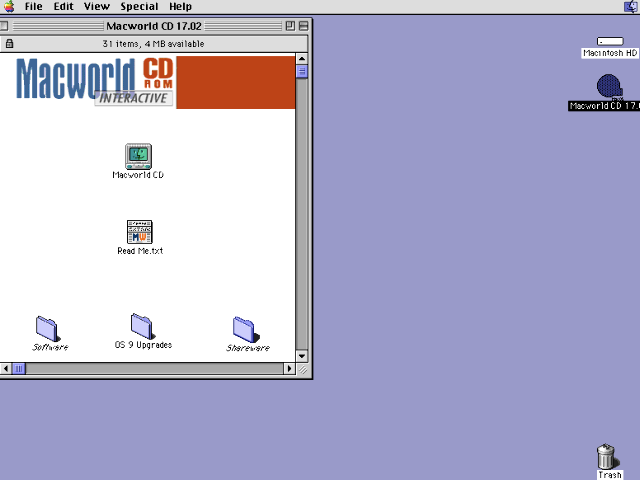The width and height of the screenshot is (640, 480).
Task: Click the horizontal scrollbar right arrow
Action: pyautogui.click(x=289, y=369)
